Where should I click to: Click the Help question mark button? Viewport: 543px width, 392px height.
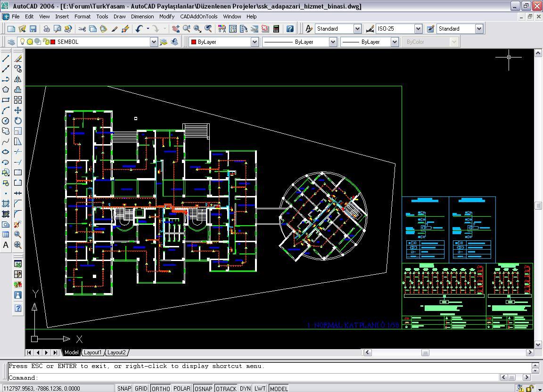[289, 29]
